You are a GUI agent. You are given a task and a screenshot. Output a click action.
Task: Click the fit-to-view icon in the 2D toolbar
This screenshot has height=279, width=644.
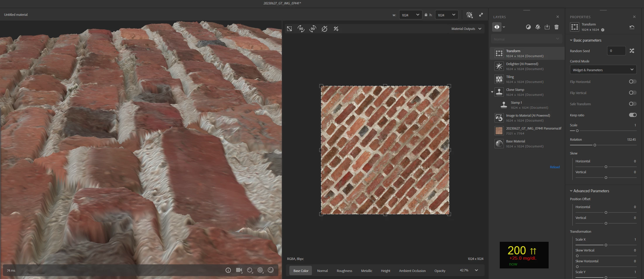(x=289, y=29)
